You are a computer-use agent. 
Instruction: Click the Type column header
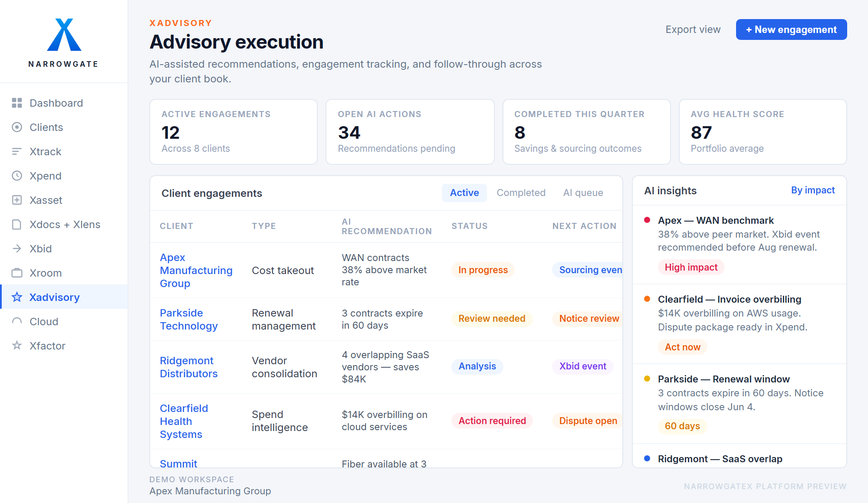pos(263,226)
